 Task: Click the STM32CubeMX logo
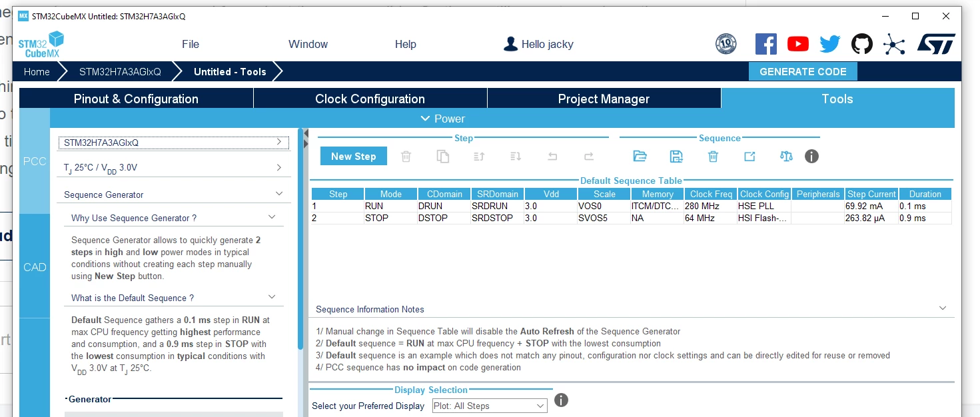click(x=41, y=44)
